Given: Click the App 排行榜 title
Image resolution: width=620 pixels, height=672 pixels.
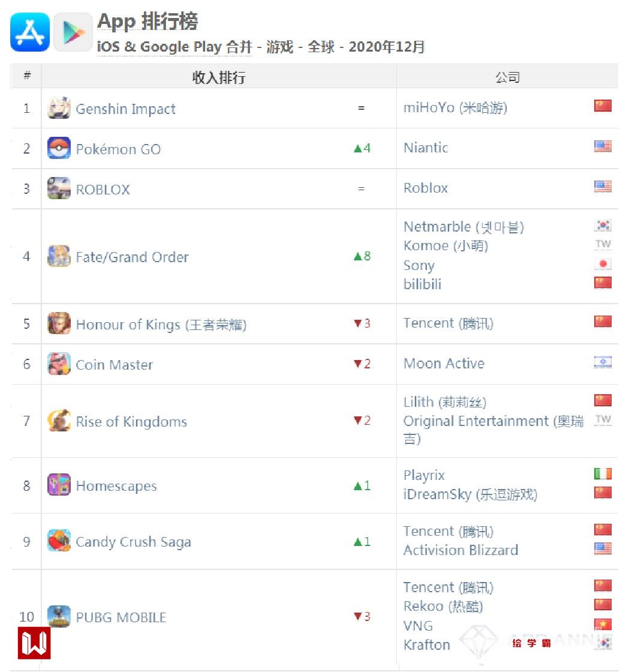Looking at the screenshot, I should click(x=148, y=22).
